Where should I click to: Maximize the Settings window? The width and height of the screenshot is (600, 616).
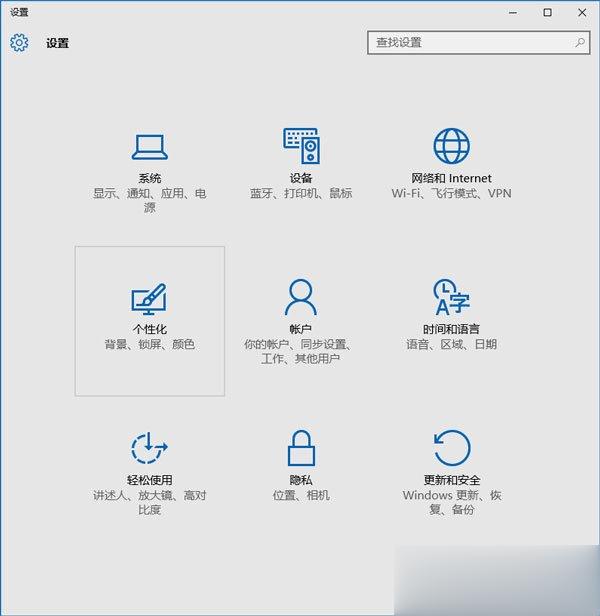click(x=547, y=13)
